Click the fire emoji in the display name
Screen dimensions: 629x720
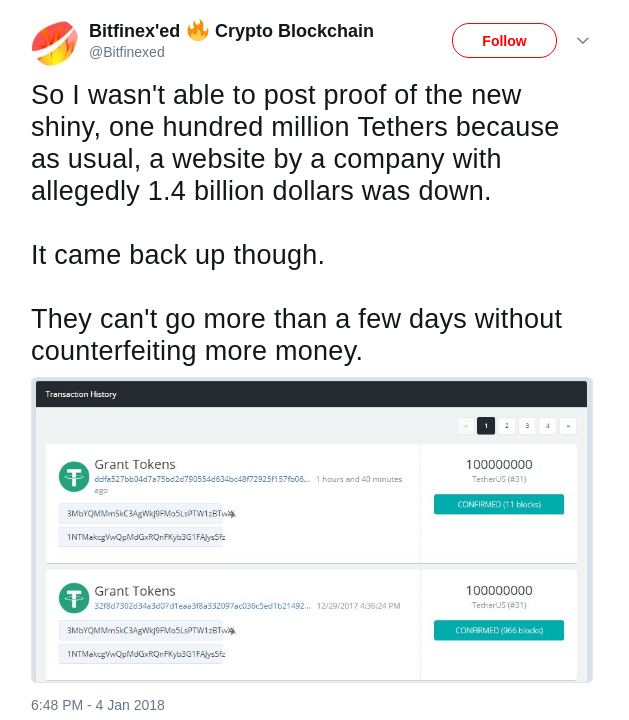pos(198,31)
